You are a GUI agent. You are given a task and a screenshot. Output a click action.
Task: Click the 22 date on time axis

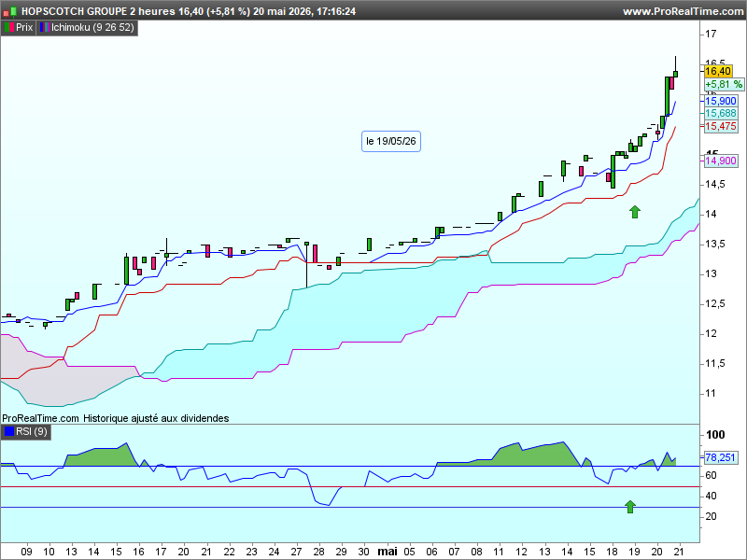pyautogui.click(x=229, y=552)
